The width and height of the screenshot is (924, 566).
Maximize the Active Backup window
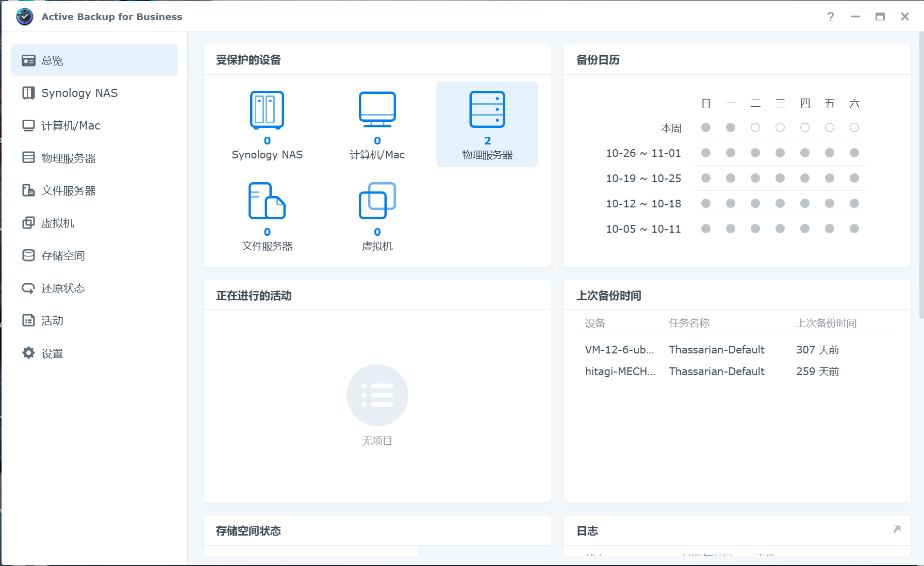point(880,17)
